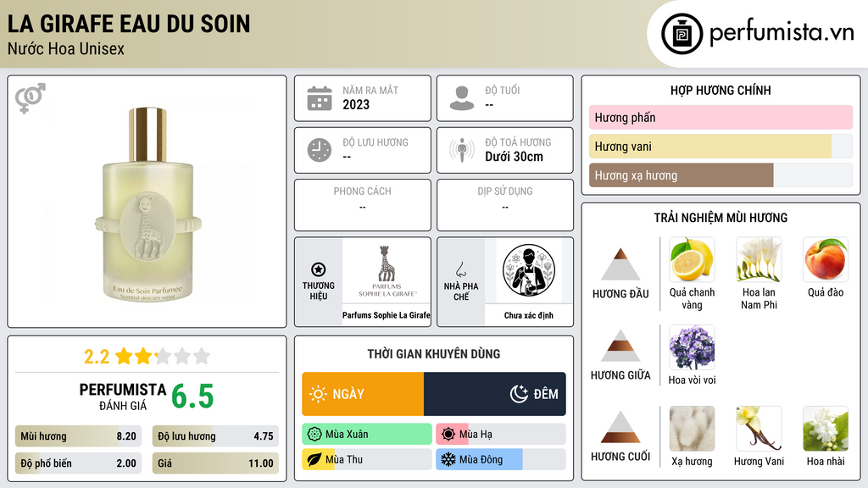The width and height of the screenshot is (868, 488).
Task: Click the Mùi hương 8.20 score bar
Action: 78,436
